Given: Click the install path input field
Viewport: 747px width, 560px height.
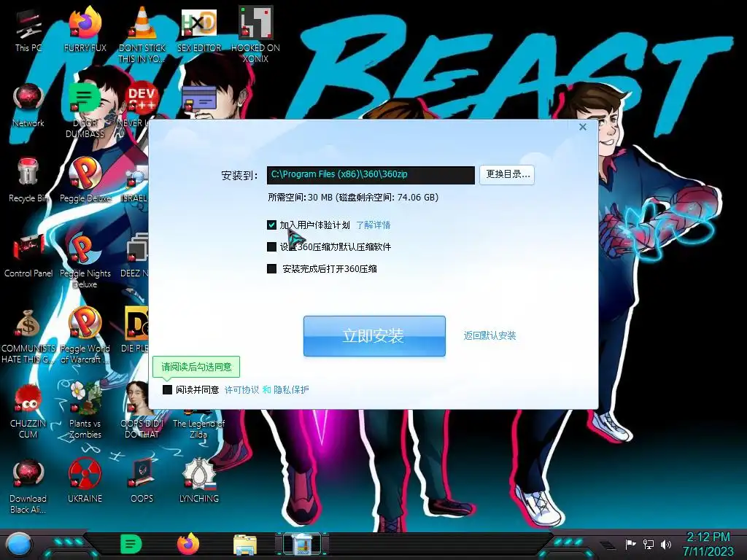Looking at the screenshot, I should pos(371,175).
